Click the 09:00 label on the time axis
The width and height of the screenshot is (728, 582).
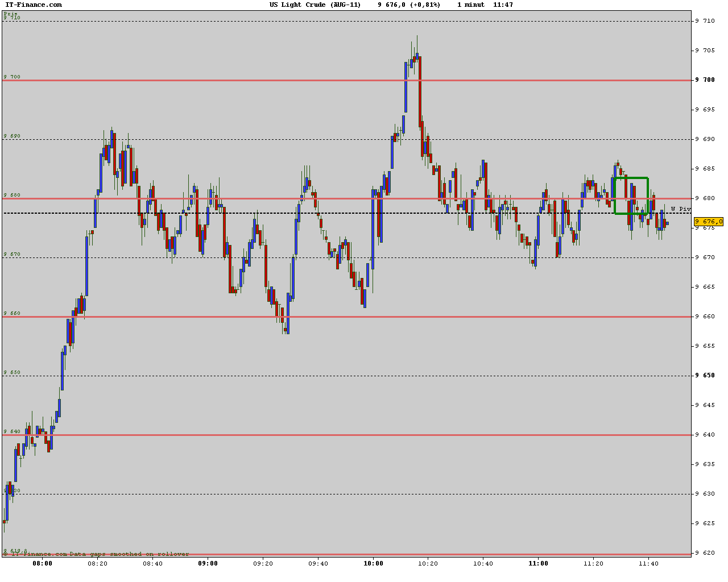point(208,564)
